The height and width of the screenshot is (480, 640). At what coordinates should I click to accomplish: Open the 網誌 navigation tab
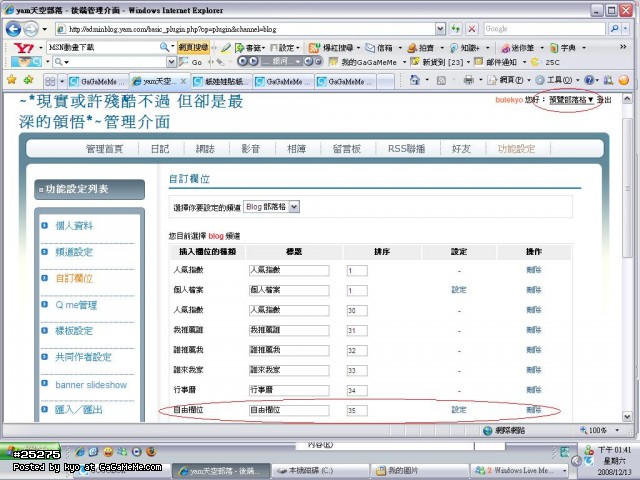[x=205, y=149]
